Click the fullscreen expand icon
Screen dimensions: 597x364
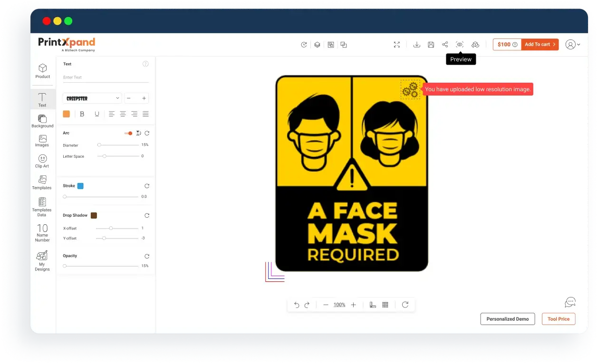pos(397,45)
